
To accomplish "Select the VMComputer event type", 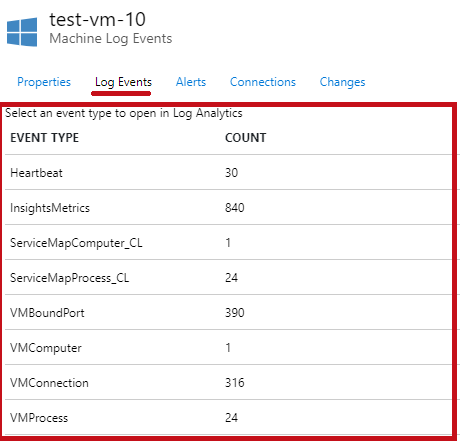I will tap(228, 347).
